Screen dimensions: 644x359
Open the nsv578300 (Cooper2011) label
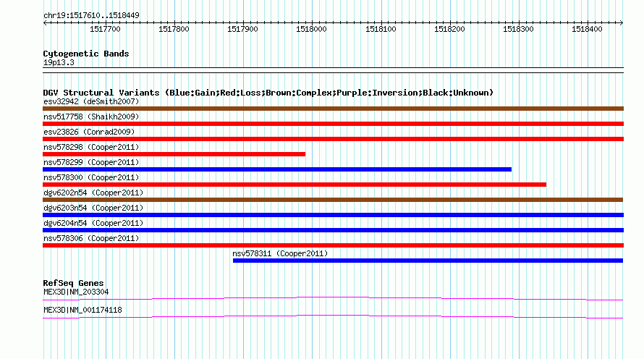(91, 177)
